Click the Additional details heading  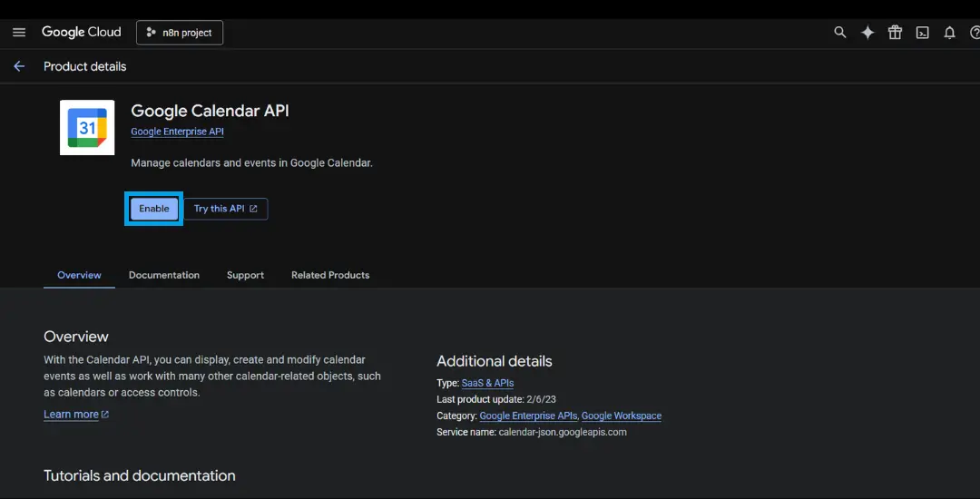(495, 361)
